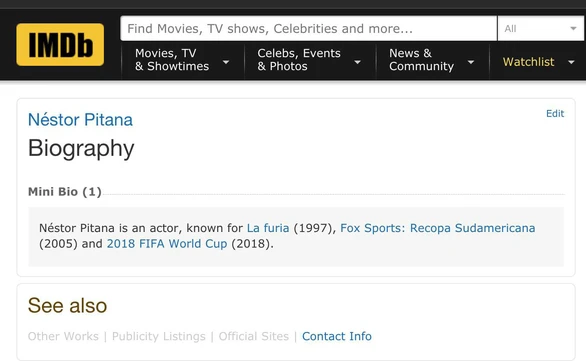This screenshot has height=361, width=586.
Task: Open the Watchlist link
Action: 528,62
